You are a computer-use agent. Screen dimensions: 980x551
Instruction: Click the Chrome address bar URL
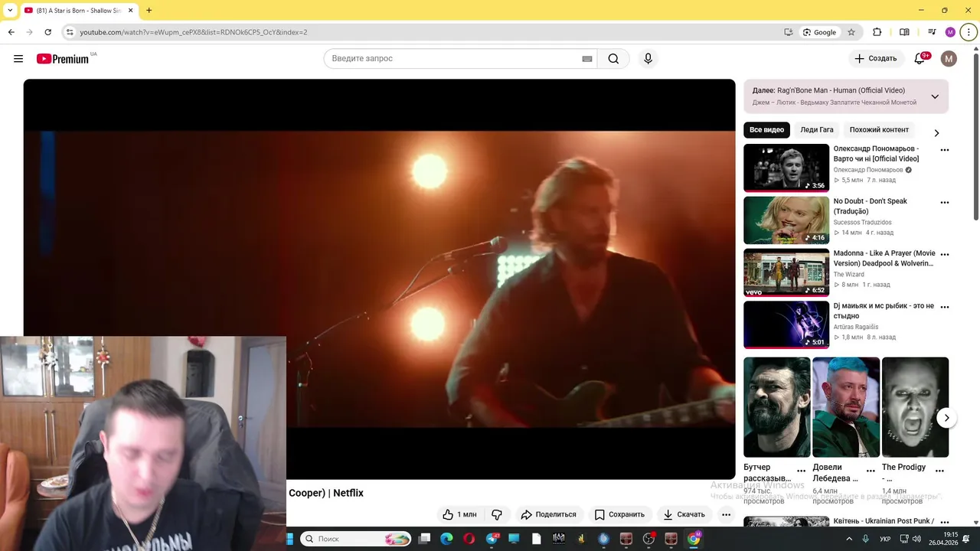pyautogui.click(x=194, y=32)
